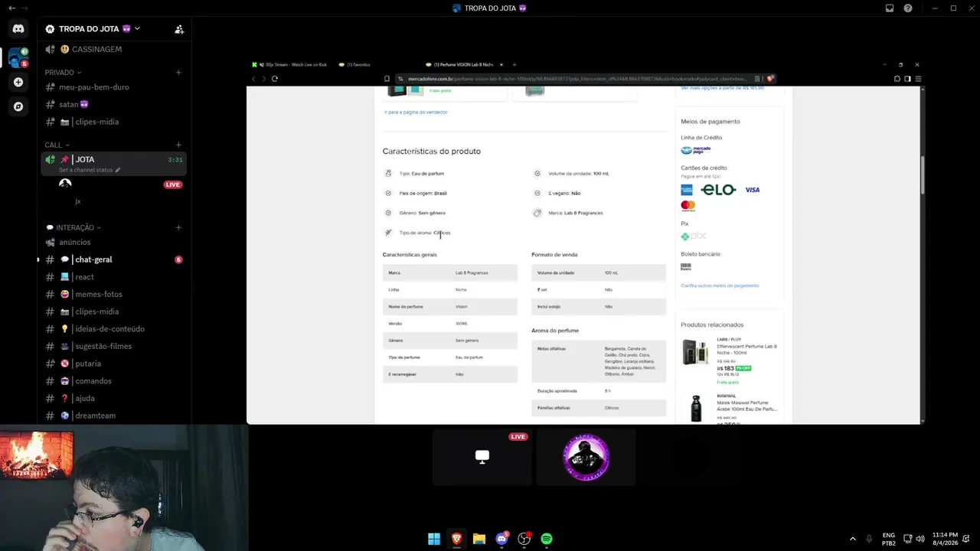
Task: Select the TROPA DO JOTA server avatar
Action: point(18,57)
